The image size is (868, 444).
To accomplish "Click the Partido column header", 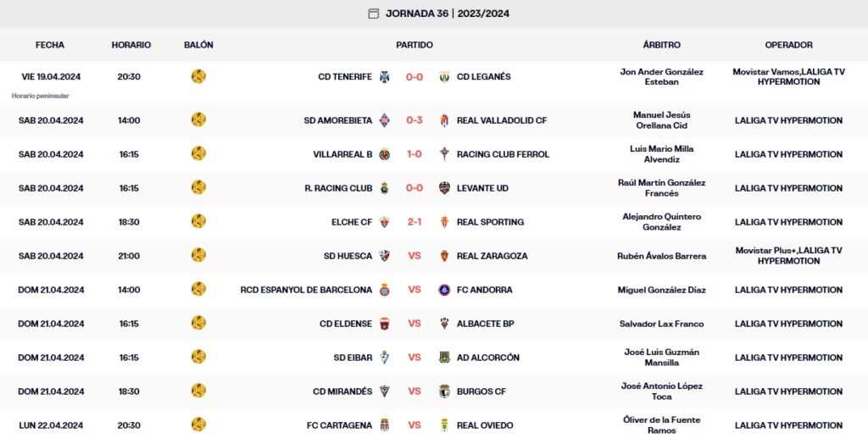I will [x=415, y=45].
